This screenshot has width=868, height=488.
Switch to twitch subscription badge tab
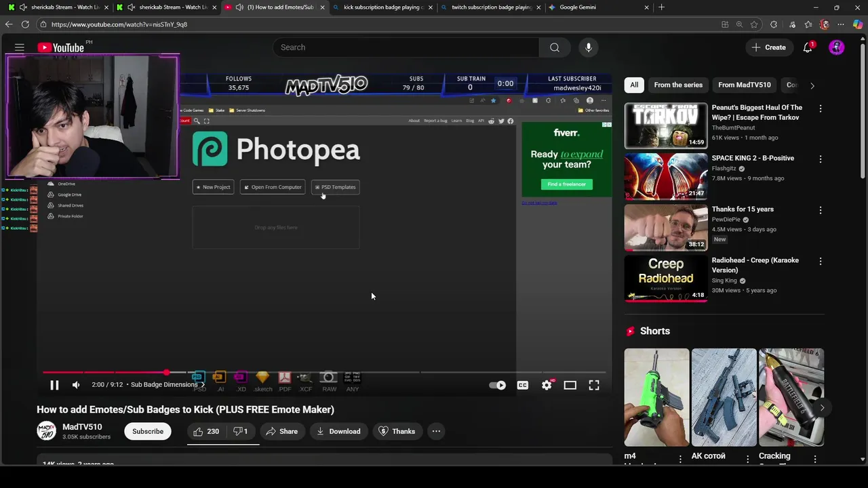[491, 7]
